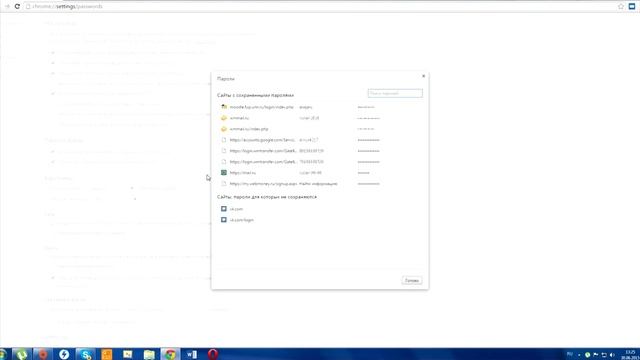Click the vk.com/login site favicon
Image resolution: width=640 pixels, height=360 pixels.
(x=224, y=220)
